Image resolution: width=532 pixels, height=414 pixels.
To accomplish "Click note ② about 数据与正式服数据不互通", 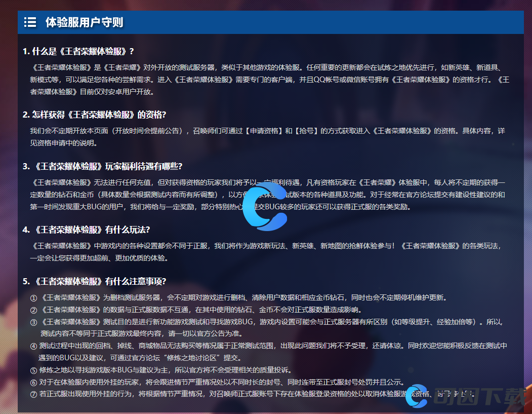I will [x=196, y=310].
